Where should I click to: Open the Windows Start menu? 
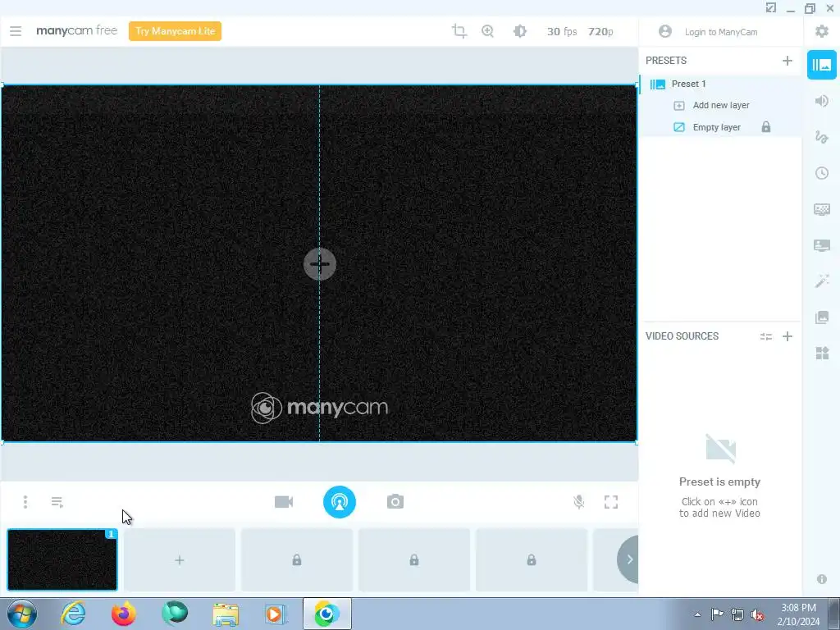click(x=22, y=614)
